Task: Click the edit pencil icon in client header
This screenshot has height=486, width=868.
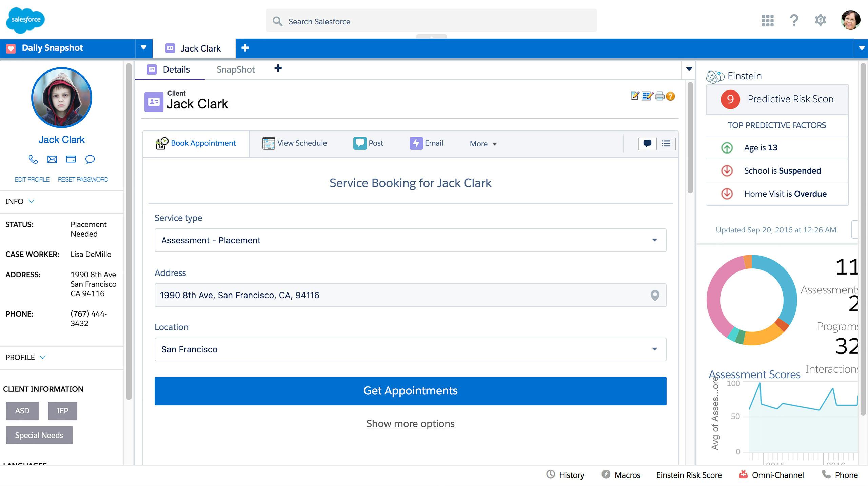Action: 635,96
